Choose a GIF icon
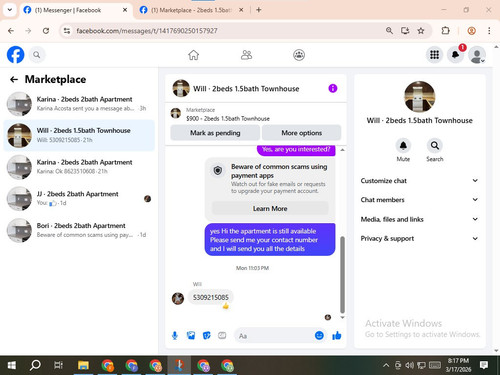This screenshot has width=500, height=375. point(222,336)
